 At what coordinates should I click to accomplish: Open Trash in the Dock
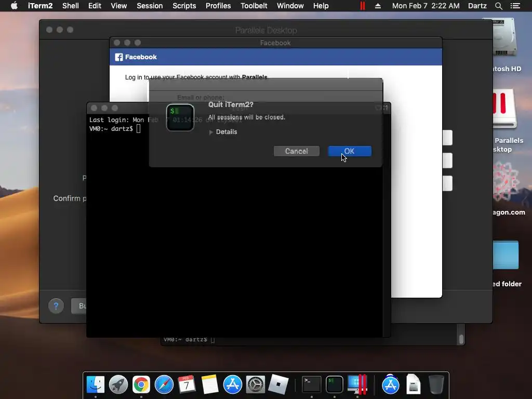(x=436, y=384)
